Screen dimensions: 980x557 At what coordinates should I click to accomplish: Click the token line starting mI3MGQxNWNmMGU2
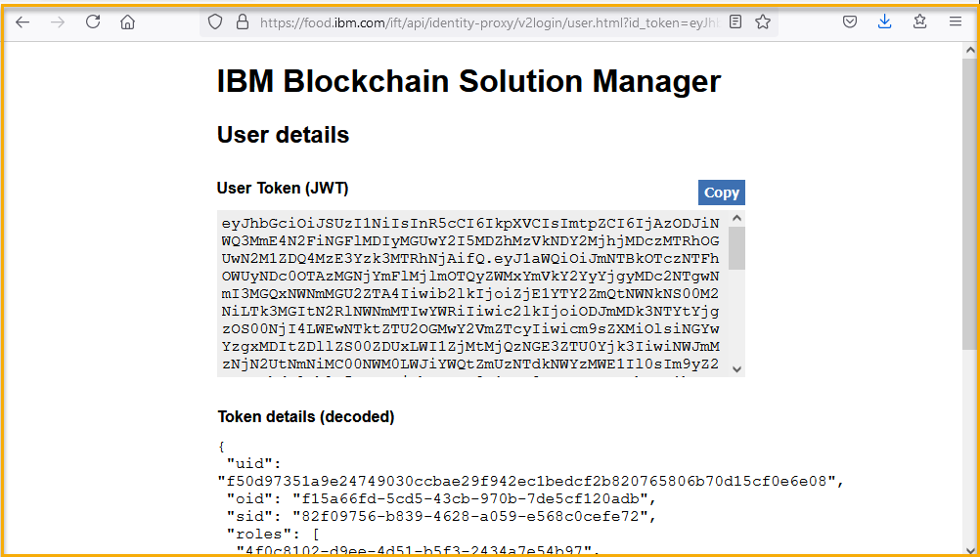pyautogui.click(x=470, y=293)
